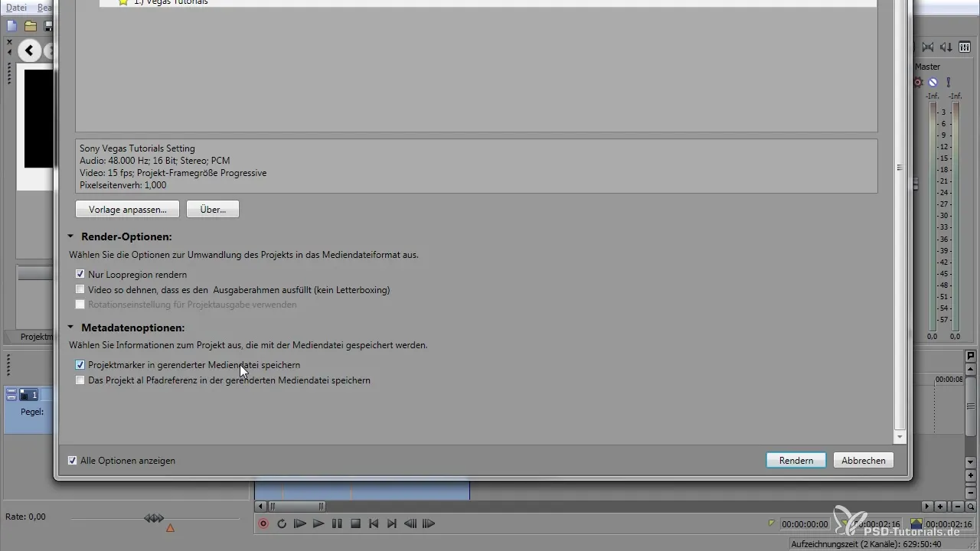Click the Sony Vegas Tutorials Setting description text
This screenshot has height=551, width=980.
[137, 148]
